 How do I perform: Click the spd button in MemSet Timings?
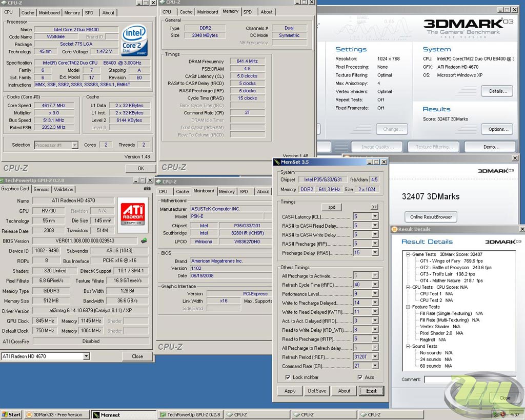(x=332, y=207)
